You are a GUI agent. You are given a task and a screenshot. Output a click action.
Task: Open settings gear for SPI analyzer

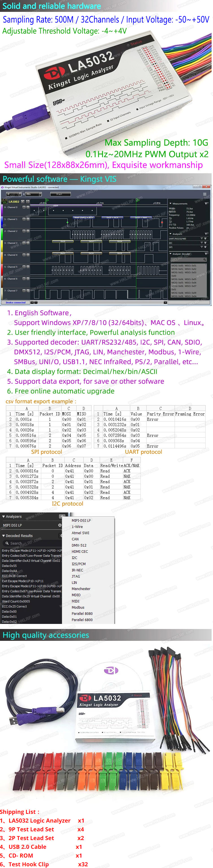[205, 247]
